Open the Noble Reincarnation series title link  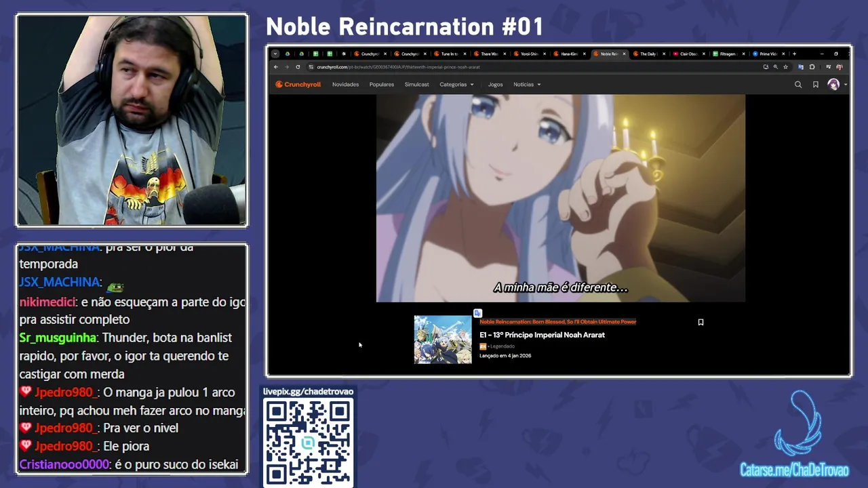(x=558, y=322)
